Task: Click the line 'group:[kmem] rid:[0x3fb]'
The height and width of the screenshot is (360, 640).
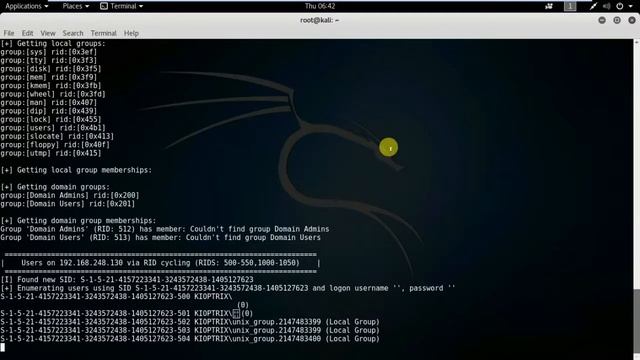Action: [51, 86]
